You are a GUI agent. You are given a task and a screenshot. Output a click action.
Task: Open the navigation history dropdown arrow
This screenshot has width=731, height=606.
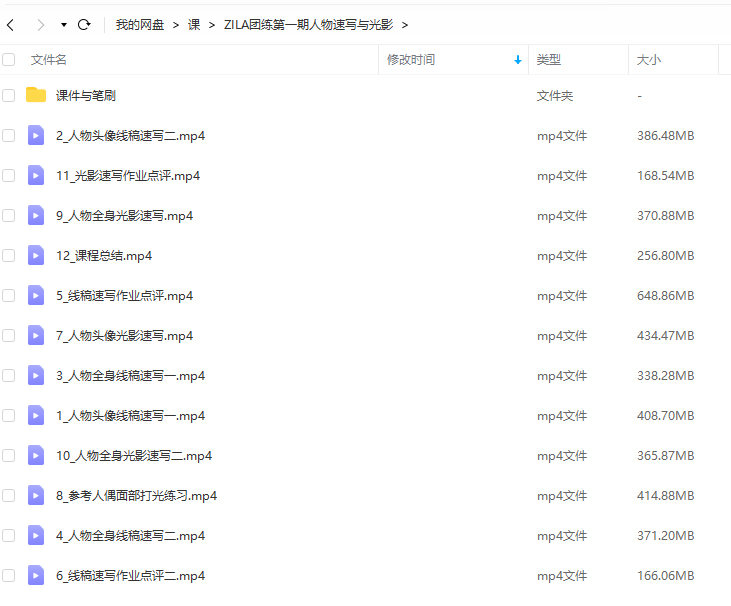64,24
